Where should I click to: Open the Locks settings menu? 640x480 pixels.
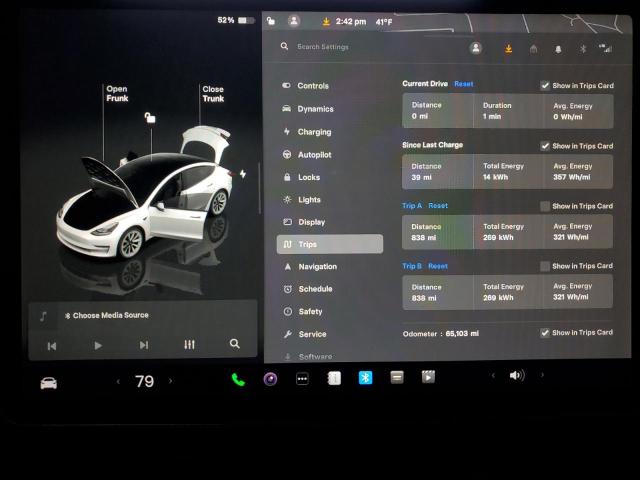coord(301,177)
